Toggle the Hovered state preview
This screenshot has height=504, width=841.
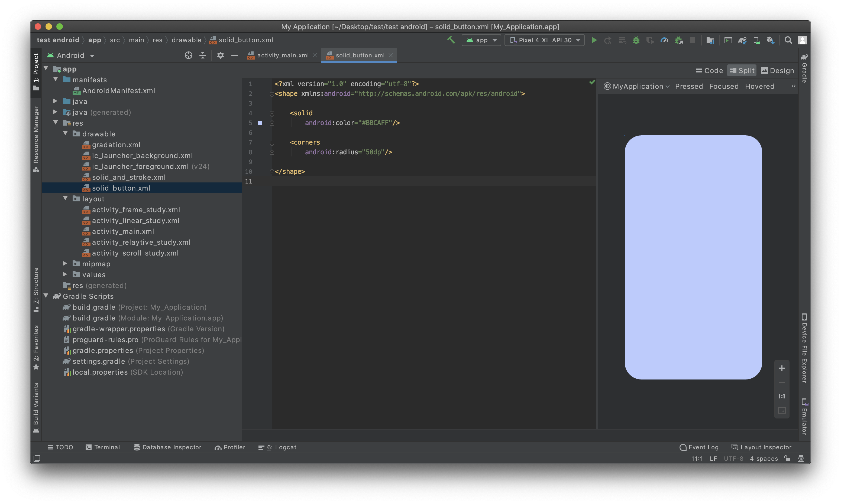[x=759, y=86]
